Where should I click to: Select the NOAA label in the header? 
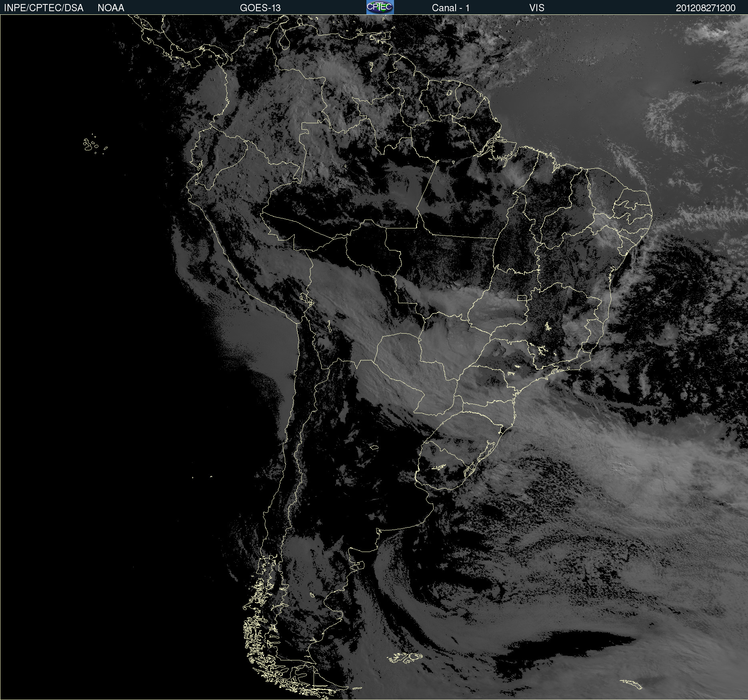111,8
